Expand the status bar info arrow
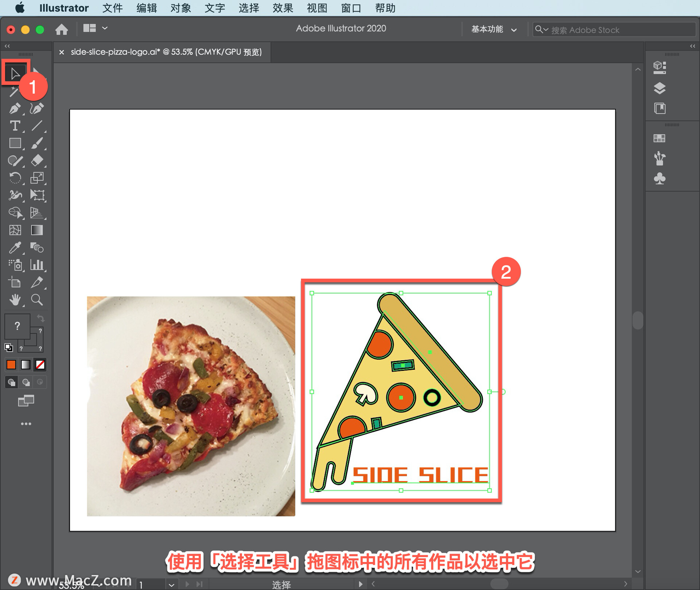 point(360,584)
